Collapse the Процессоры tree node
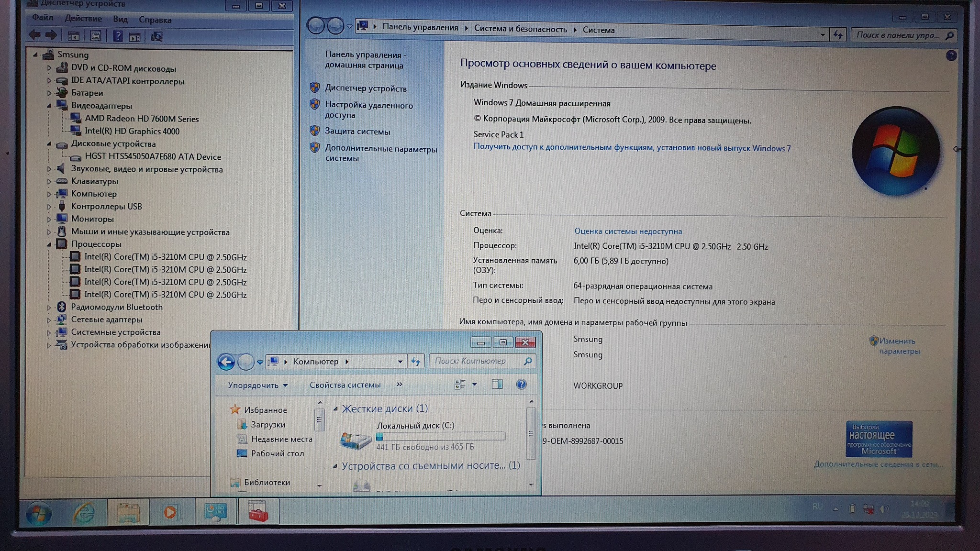 49,244
